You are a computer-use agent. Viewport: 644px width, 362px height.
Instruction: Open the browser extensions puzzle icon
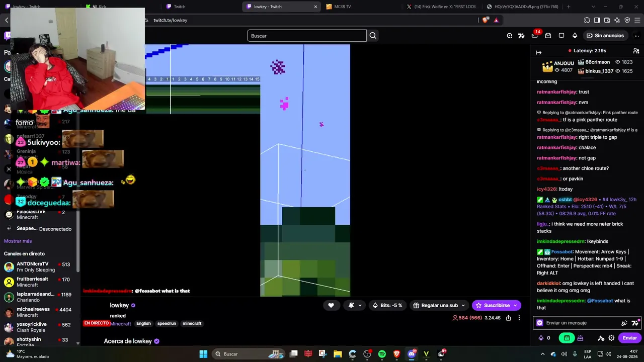(x=587, y=20)
